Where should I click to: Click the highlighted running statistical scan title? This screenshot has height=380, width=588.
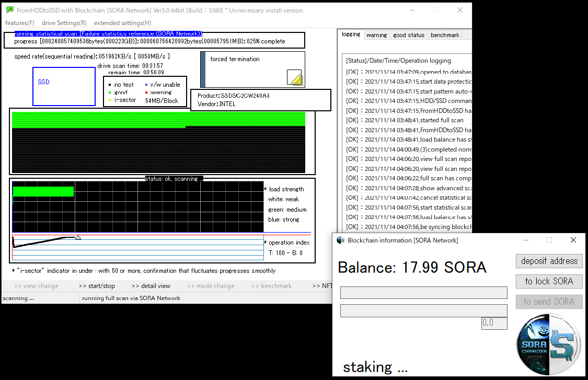[108, 33]
